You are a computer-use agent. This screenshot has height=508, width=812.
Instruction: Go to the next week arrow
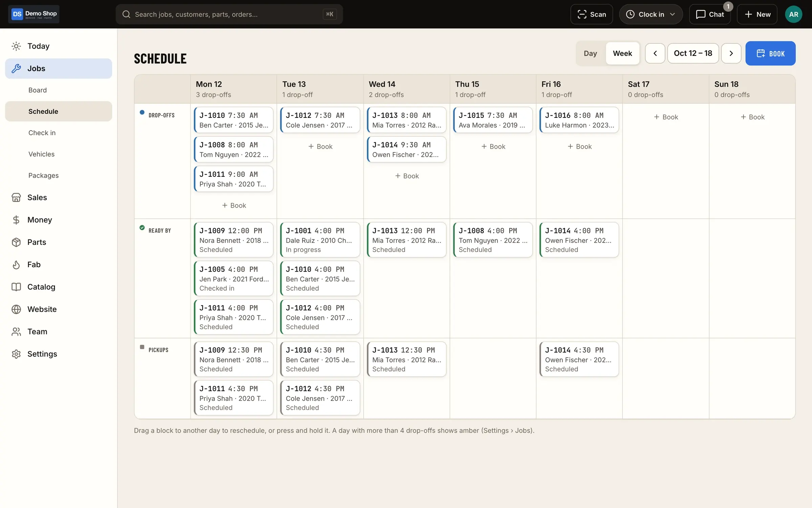click(731, 53)
